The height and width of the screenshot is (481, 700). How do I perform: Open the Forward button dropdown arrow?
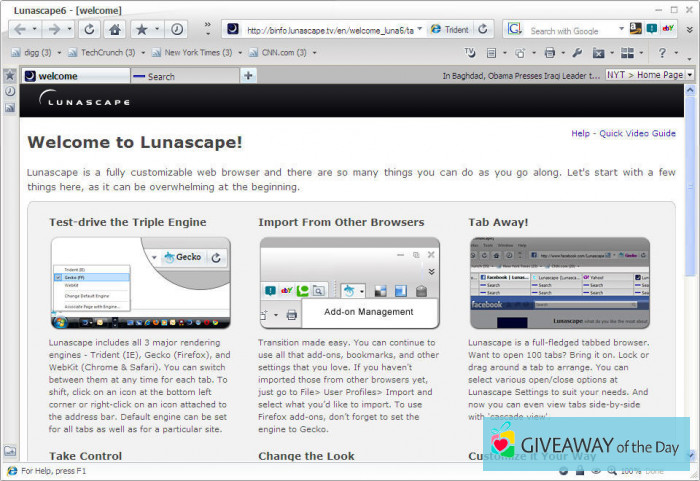coord(70,30)
